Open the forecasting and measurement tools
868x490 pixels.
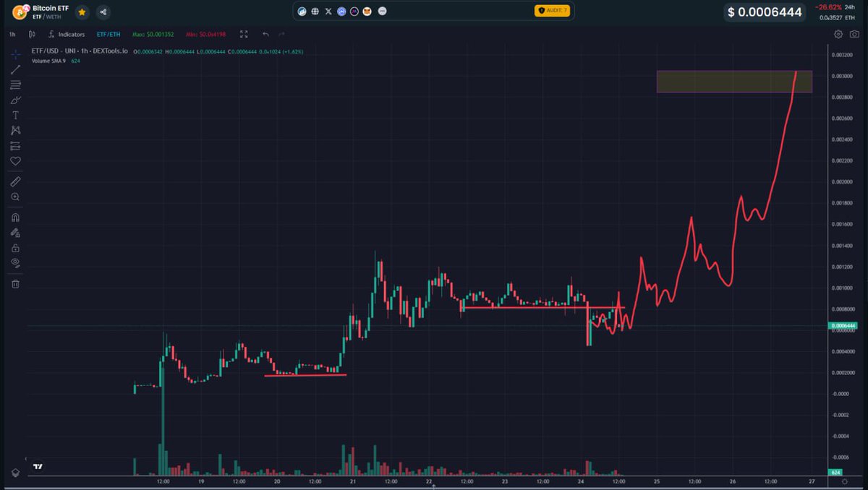[15, 145]
